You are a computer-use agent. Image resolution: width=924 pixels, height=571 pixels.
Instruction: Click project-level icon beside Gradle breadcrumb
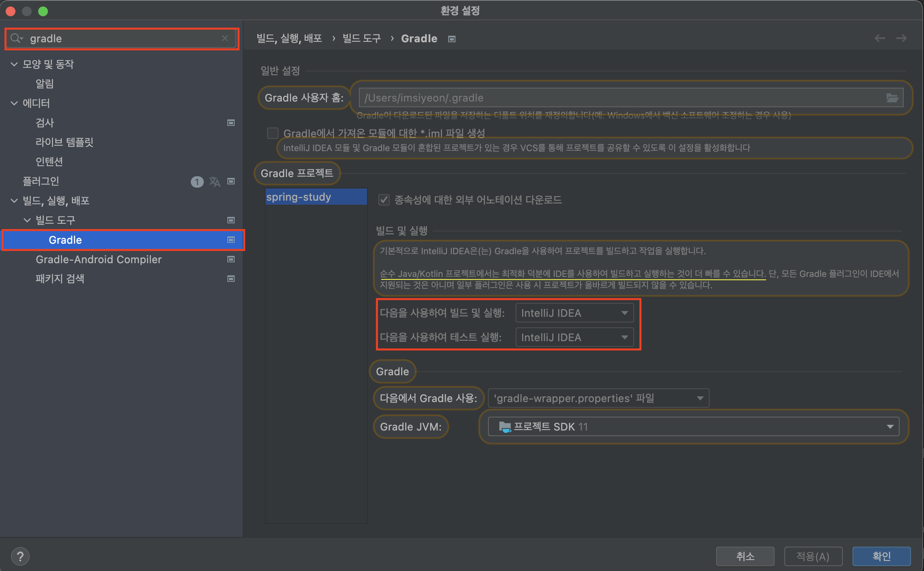pos(452,39)
